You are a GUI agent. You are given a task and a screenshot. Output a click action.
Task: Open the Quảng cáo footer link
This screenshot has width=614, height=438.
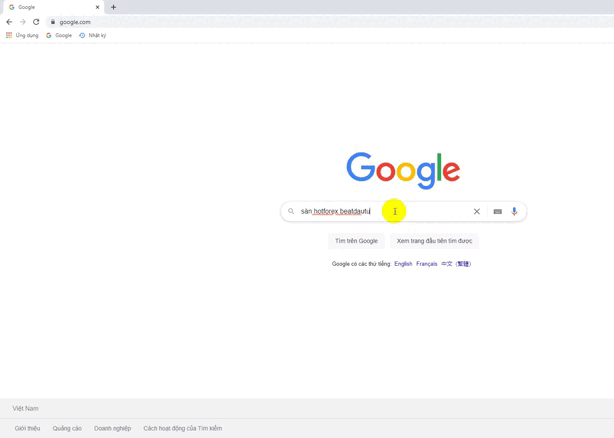67,428
